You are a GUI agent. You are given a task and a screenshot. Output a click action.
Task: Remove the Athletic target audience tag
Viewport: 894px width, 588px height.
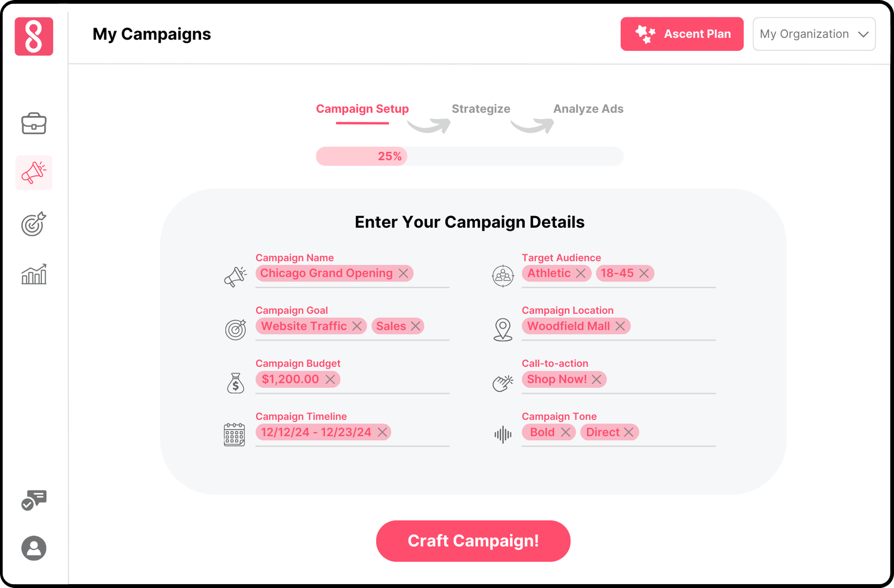[x=581, y=273]
